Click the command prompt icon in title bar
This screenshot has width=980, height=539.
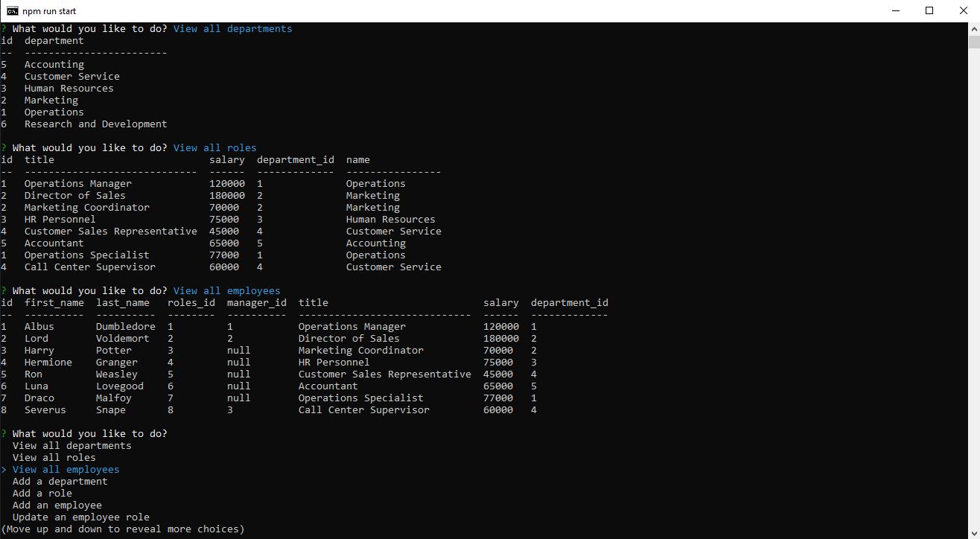point(13,10)
